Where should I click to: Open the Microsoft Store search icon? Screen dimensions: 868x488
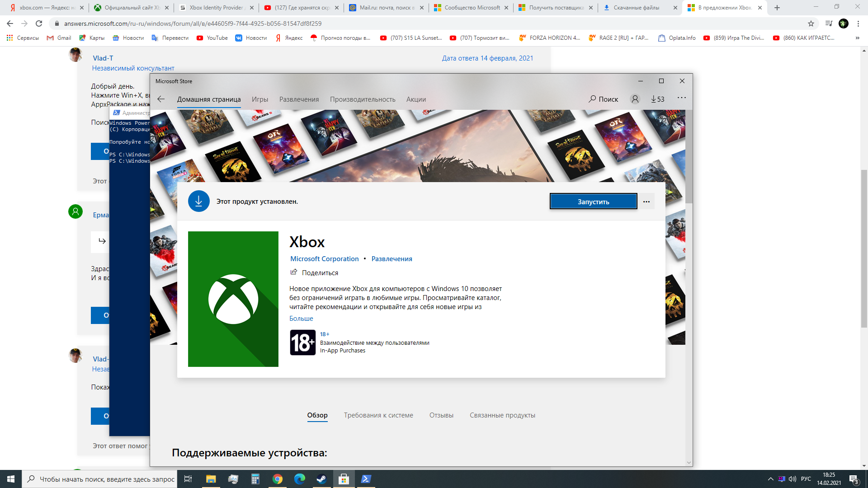tap(604, 99)
